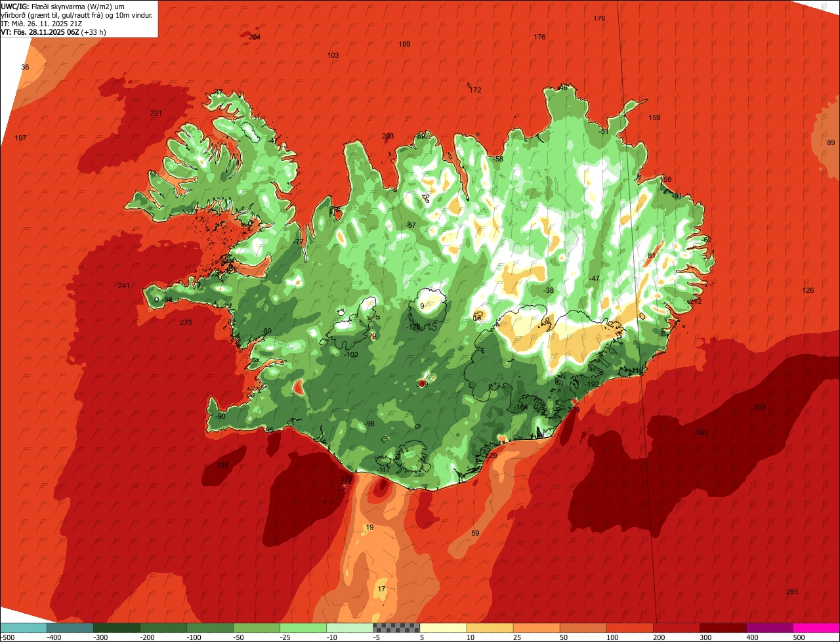Click the 50 to 100 dark orange legend swatch
Image resolution: width=840 pixels, height=642 pixels.
583,628
